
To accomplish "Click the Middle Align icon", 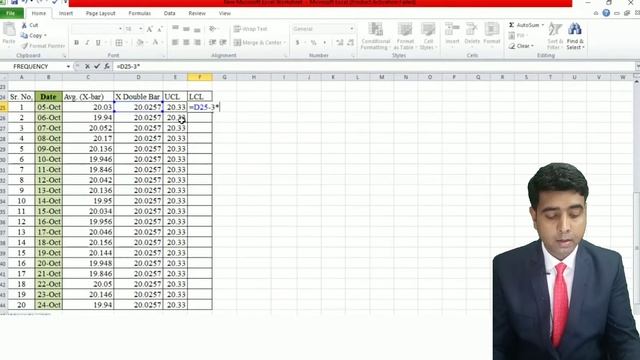I will point(186,29).
